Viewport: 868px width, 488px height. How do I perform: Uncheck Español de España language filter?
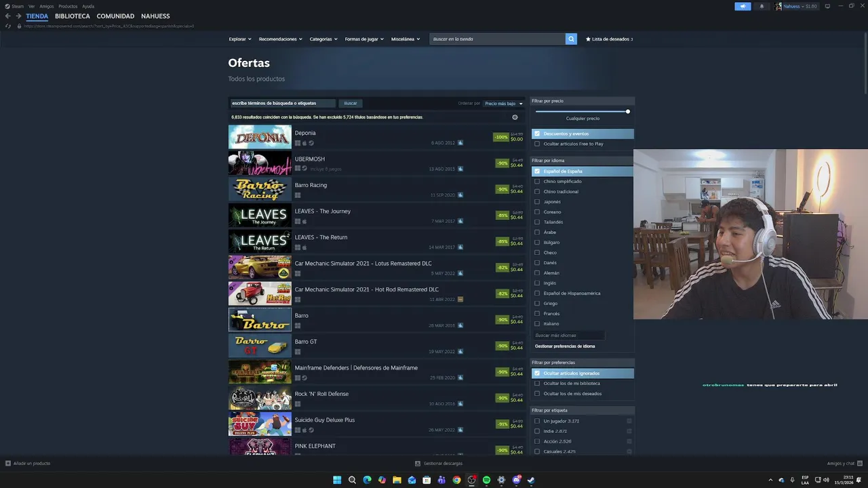pyautogui.click(x=537, y=171)
